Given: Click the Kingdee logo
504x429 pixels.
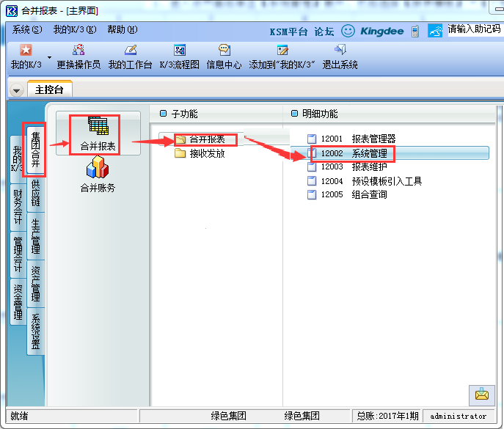Looking at the screenshot, I should 382,32.
